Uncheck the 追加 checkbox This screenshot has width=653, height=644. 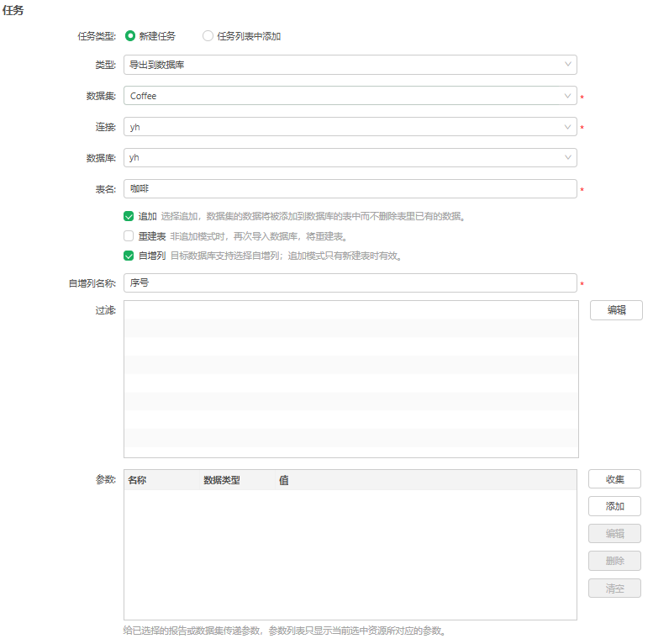pos(129,216)
